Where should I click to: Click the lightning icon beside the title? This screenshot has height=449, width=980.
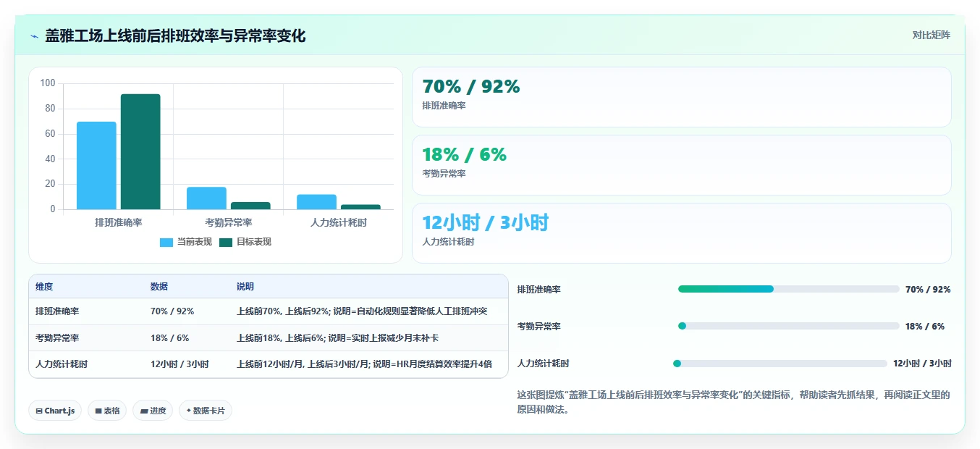[35, 36]
